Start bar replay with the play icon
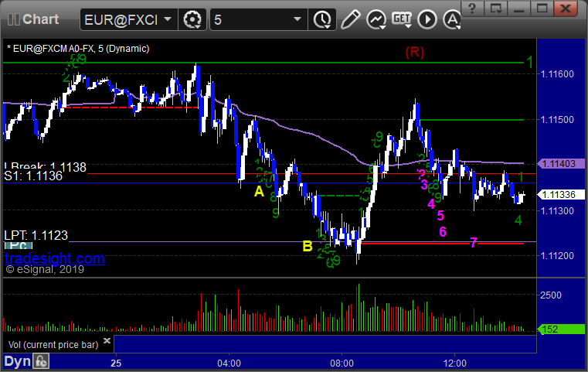588x372 pixels. point(427,19)
